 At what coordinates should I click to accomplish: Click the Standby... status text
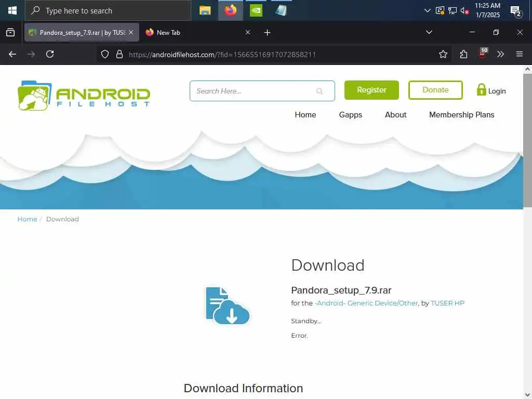[306, 321]
